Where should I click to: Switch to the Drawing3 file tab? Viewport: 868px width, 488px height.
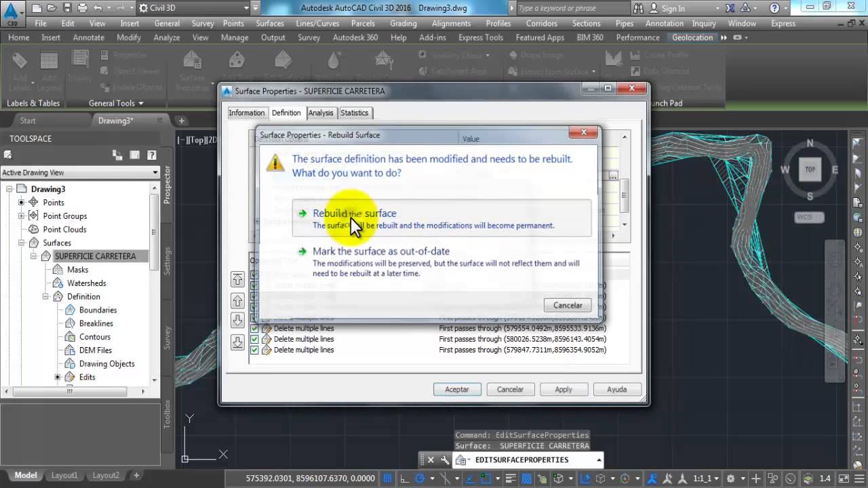[116, 121]
